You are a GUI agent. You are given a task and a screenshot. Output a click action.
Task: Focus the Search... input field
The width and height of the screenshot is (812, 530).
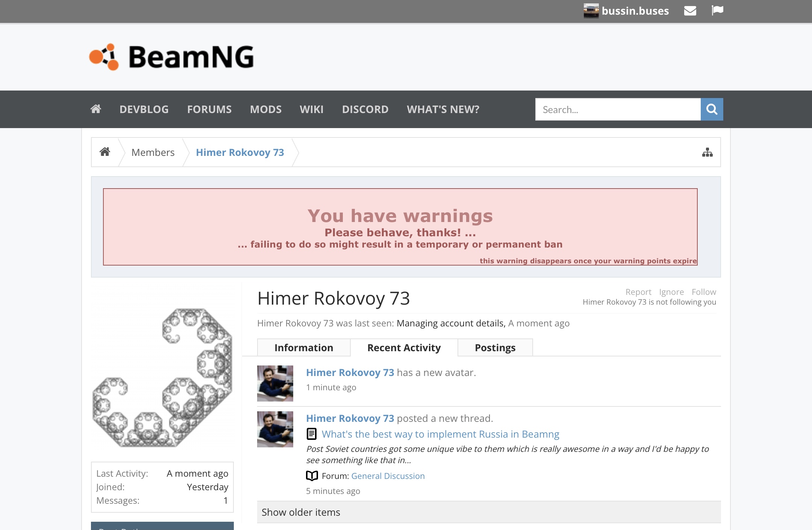click(618, 109)
